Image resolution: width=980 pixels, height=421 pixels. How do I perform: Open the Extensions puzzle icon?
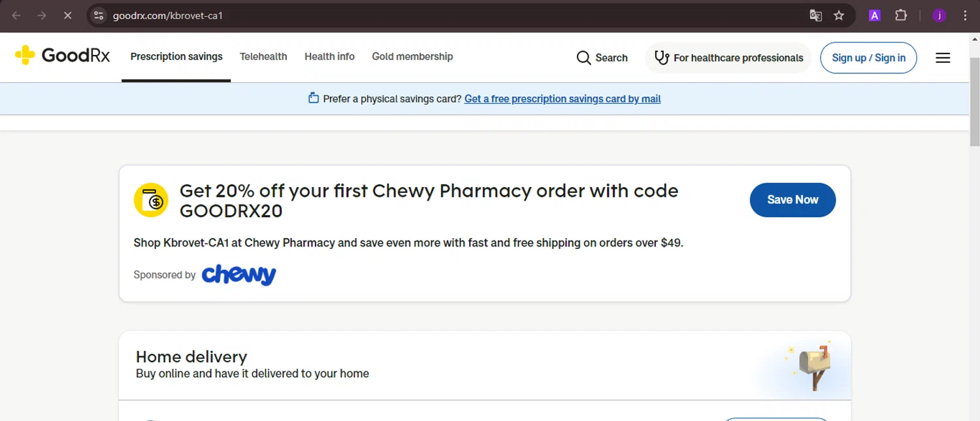point(901,16)
